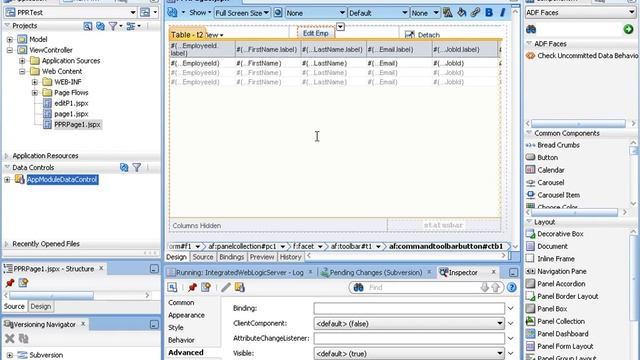Open the ClientComponent dropdown
Screen dimensions: 640x360
(x=500, y=323)
